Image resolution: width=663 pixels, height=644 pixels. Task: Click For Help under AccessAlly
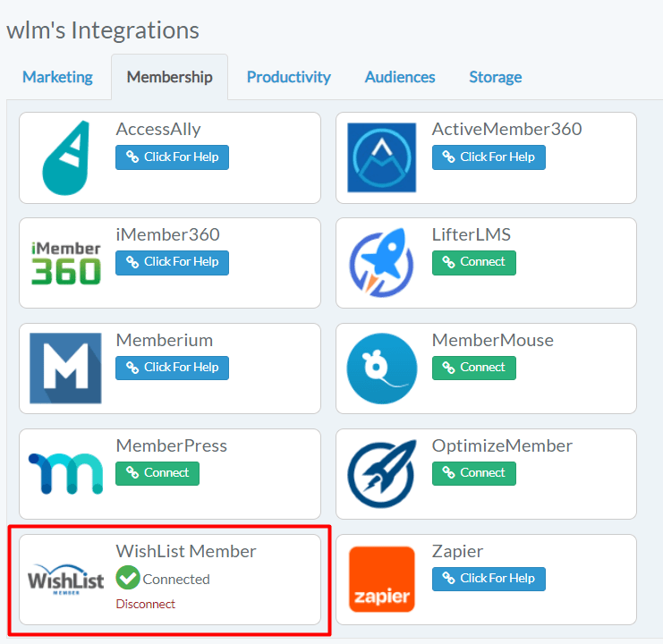172,157
